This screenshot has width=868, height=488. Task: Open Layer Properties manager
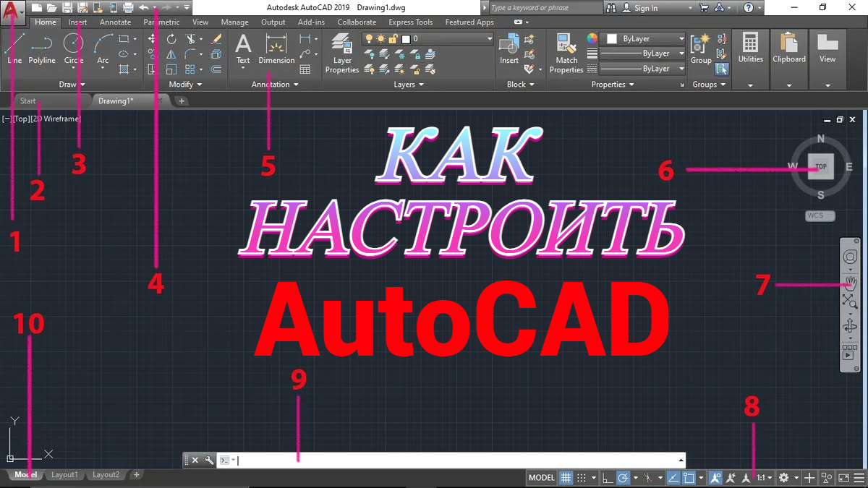click(x=342, y=53)
